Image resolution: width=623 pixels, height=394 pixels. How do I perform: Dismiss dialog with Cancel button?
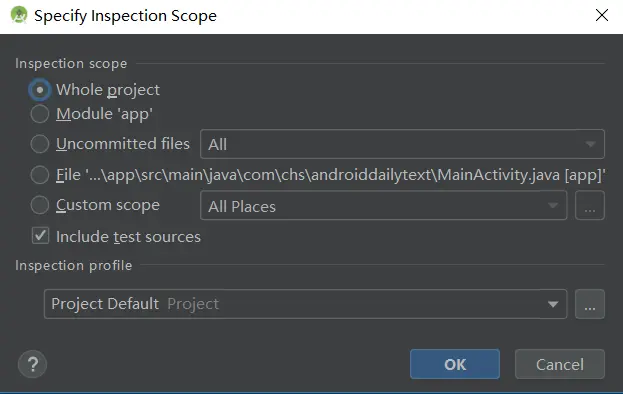coord(560,364)
